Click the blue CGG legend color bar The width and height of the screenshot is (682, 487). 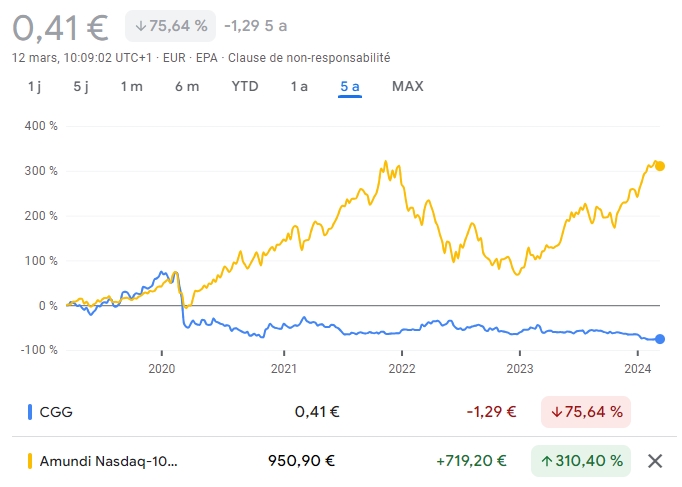point(30,411)
